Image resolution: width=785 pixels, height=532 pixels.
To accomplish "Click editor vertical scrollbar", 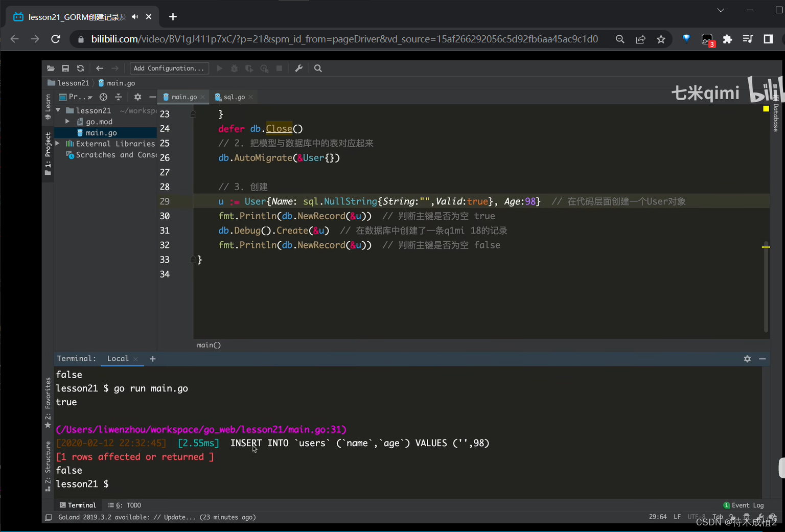I will 766,286.
